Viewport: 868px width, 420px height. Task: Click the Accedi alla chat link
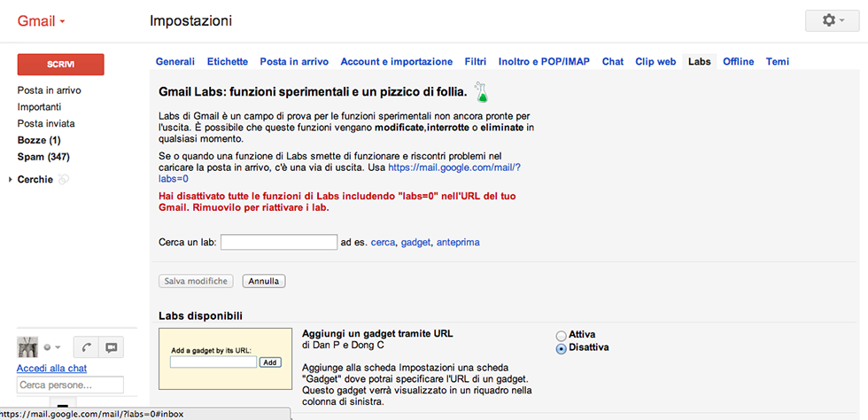pos(51,369)
